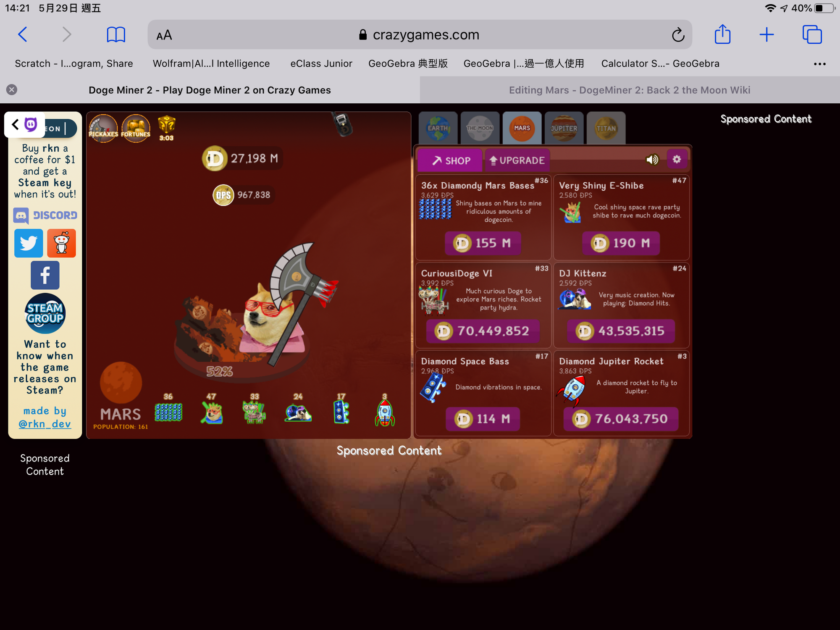
Task: Collapse the sidebar with left chevron
Action: (x=16, y=124)
